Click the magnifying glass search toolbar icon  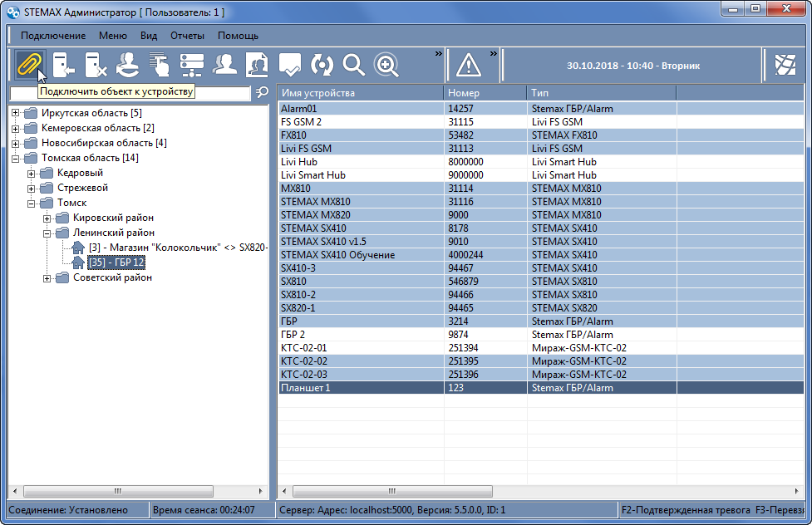point(354,66)
